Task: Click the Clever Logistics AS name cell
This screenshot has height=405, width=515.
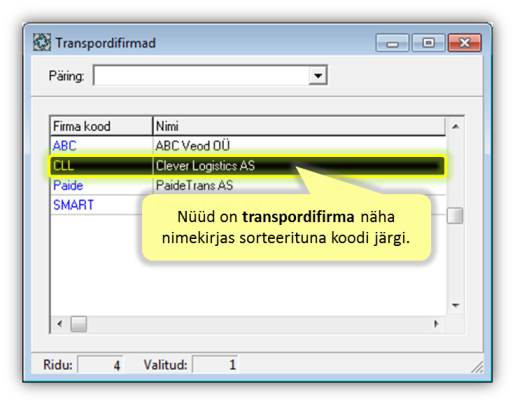Action: pyautogui.click(x=205, y=166)
